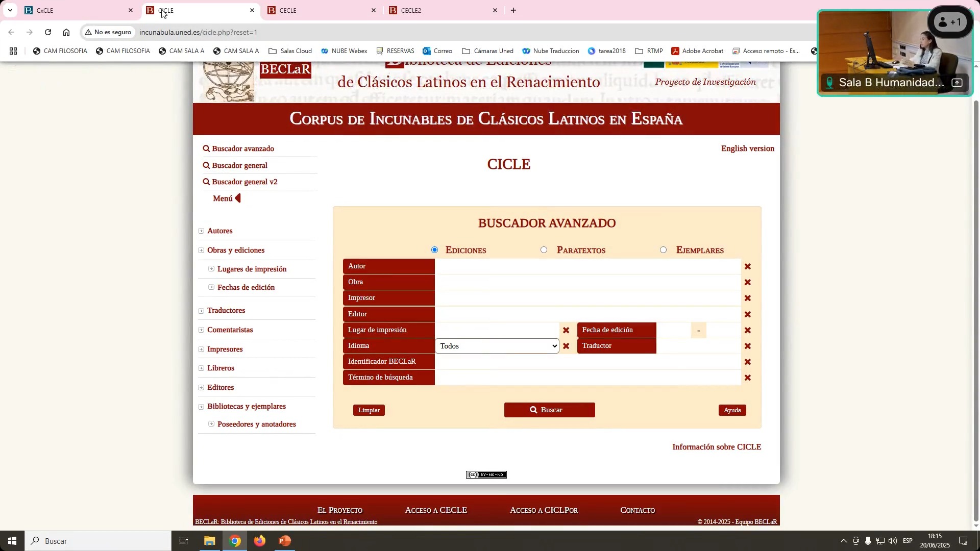The height and width of the screenshot is (551, 980).
Task: Open the Editores sidebar item
Action: [x=220, y=388]
